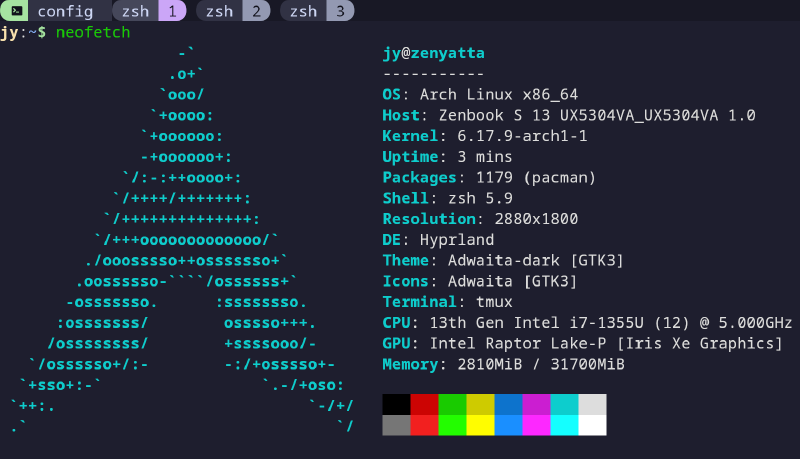Screen dimensions: 800x459
Task: Click the GPU line Intel Raptor Lake-P
Action: (582, 344)
